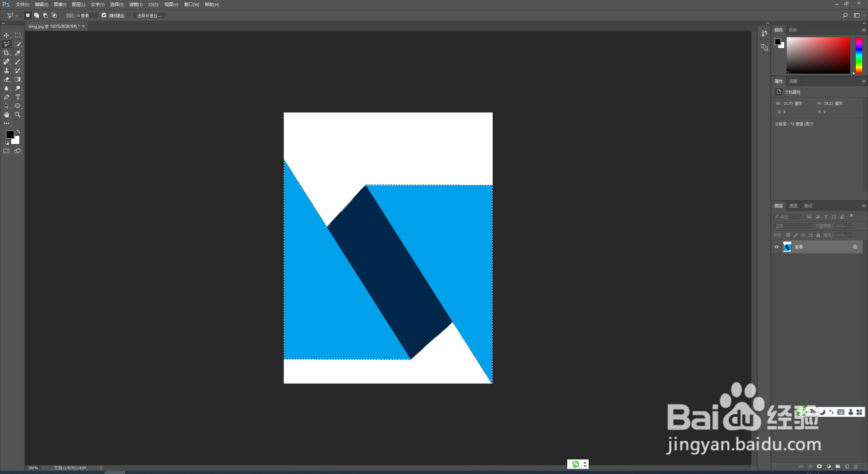Select the Crop tool

[6, 53]
